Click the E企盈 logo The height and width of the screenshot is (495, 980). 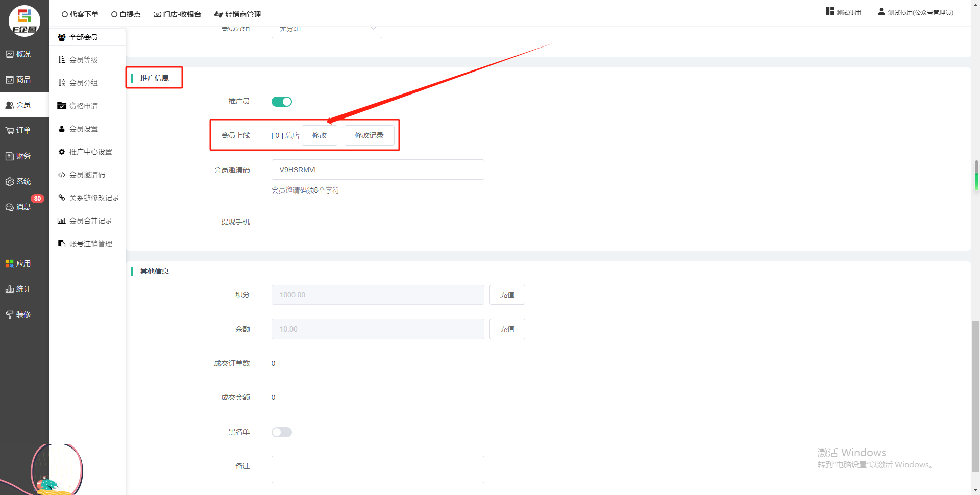point(24,21)
